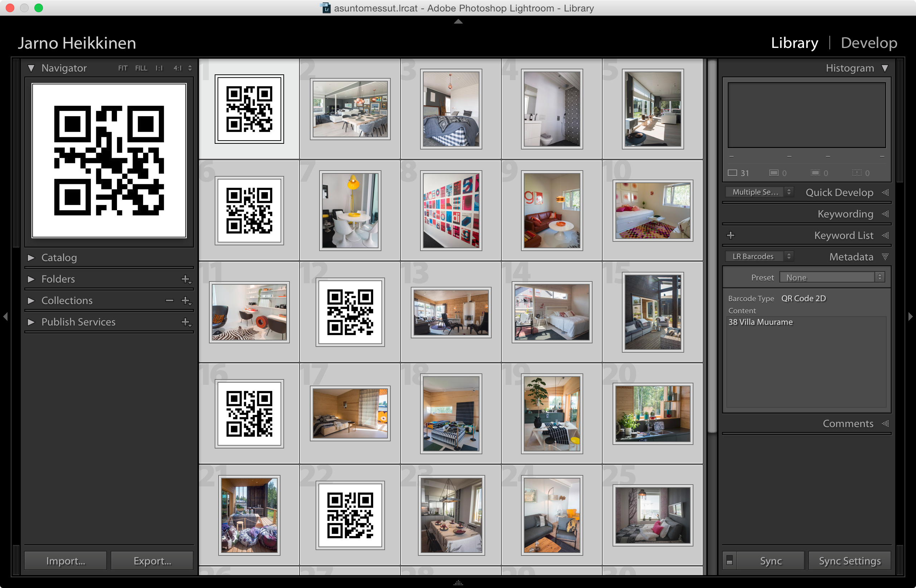Switch to the Library tab

(x=796, y=43)
